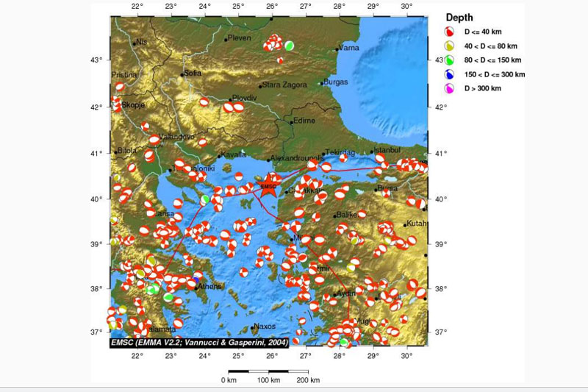The width and height of the screenshot is (588, 392).
Task: Click the red EMSC epicenter star
Action: 269,187
